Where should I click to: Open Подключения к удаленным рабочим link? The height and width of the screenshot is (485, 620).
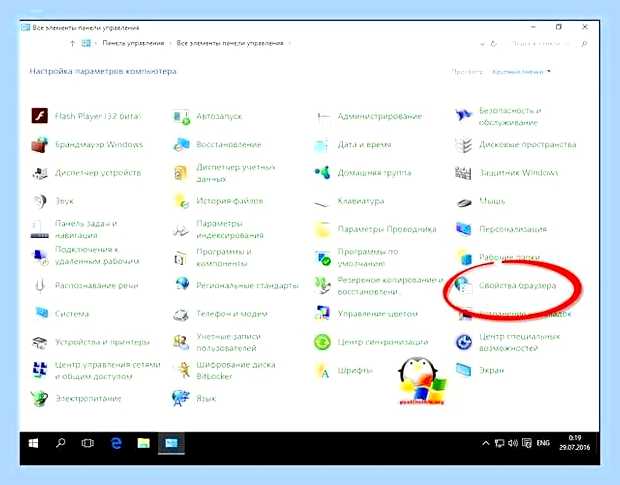click(97, 255)
